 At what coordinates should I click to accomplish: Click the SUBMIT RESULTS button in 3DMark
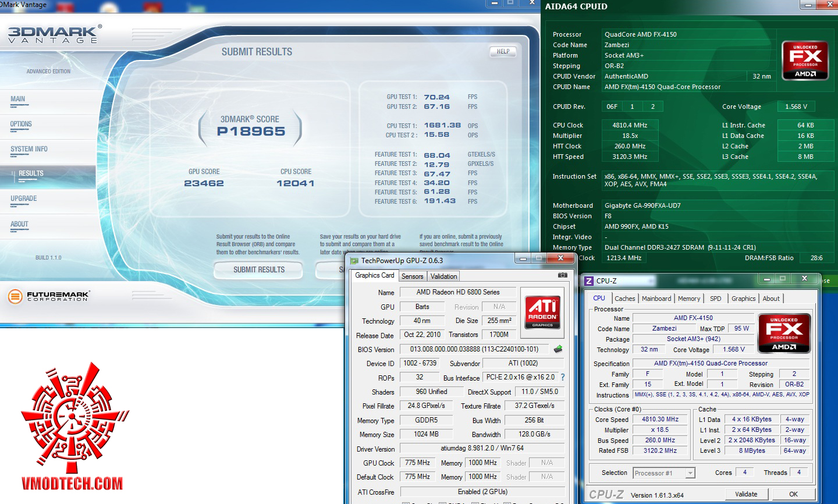(259, 270)
